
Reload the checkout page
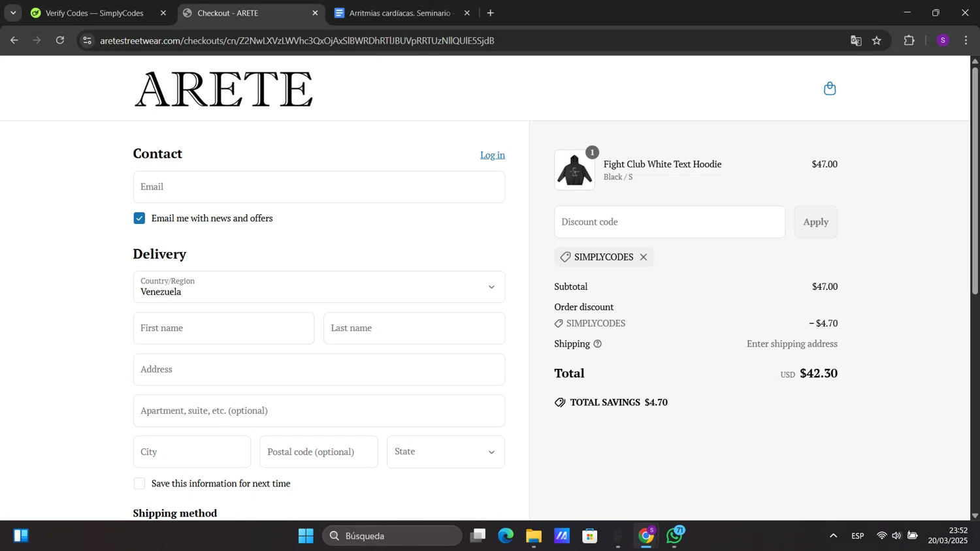pos(60,40)
